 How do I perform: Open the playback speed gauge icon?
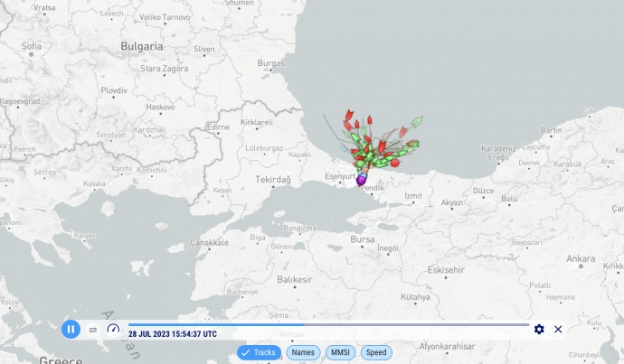coord(113,330)
